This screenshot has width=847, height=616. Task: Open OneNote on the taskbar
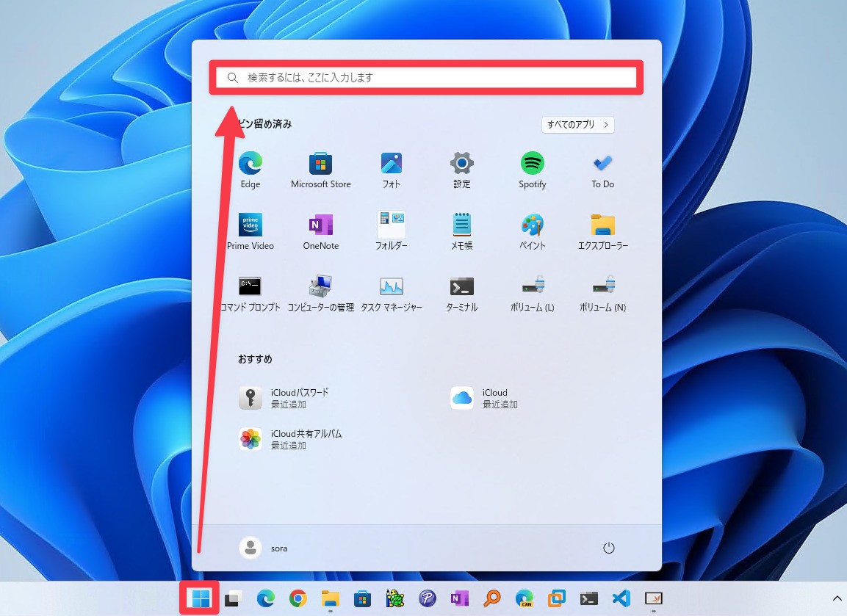tap(460, 598)
